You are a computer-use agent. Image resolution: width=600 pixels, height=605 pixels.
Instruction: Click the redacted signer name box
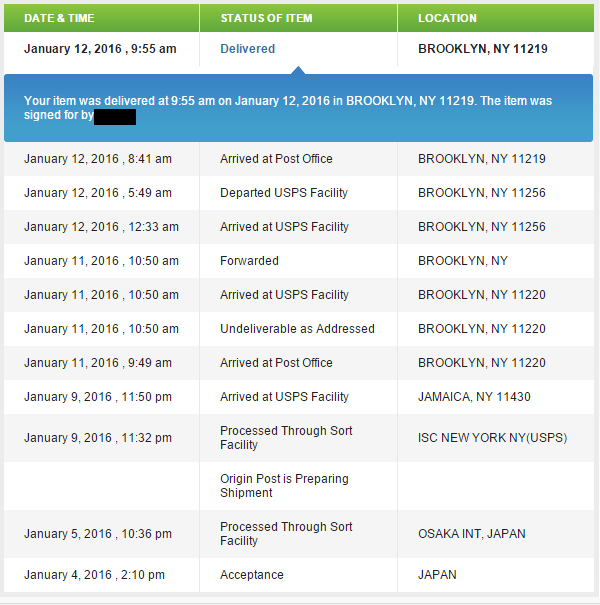115,117
